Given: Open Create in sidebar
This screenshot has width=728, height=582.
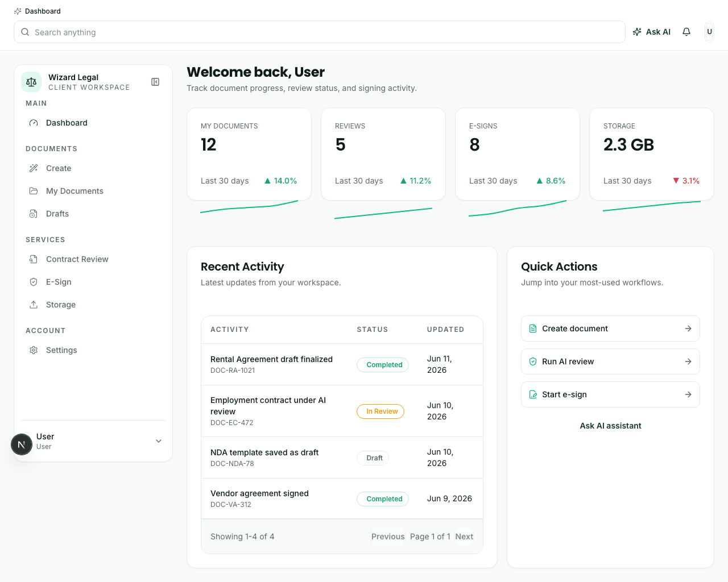Looking at the screenshot, I should point(93,168).
